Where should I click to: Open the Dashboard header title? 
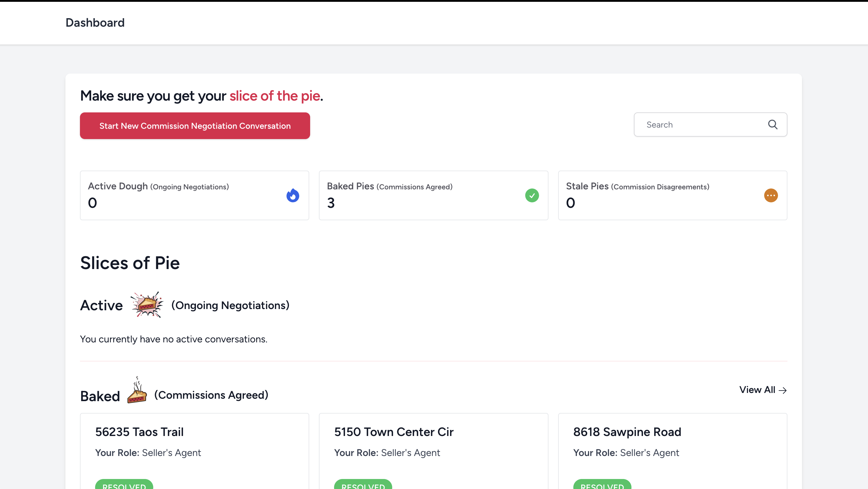(95, 23)
